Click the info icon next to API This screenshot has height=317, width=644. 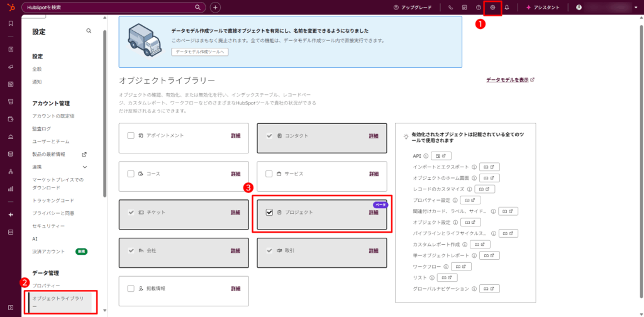tap(426, 156)
